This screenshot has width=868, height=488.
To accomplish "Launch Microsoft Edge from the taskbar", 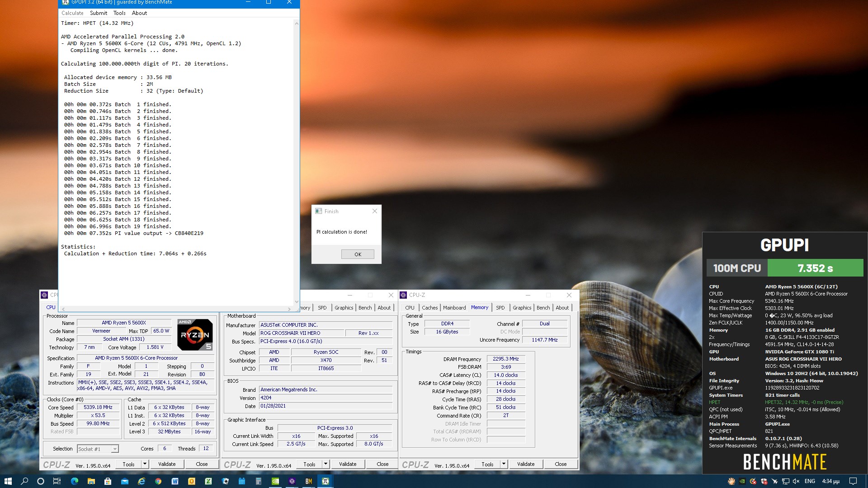I will pos(75,481).
